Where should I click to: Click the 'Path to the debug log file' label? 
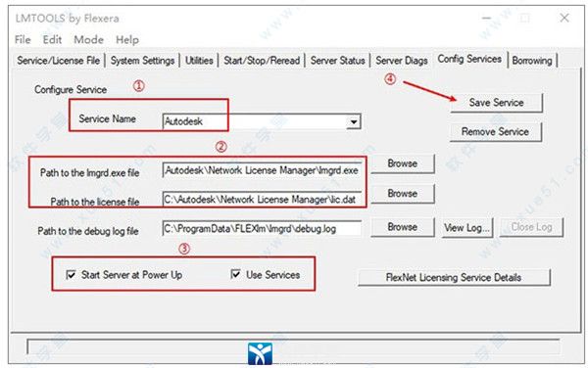tap(88, 231)
